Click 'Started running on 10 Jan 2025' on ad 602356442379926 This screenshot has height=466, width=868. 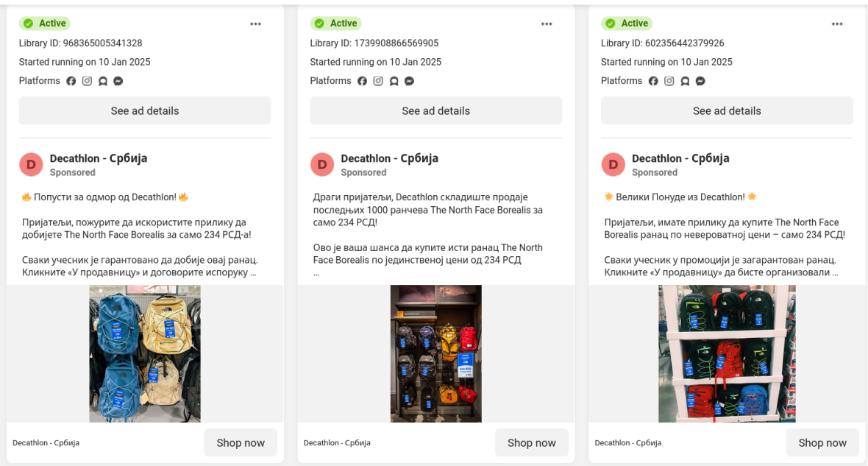pos(666,62)
